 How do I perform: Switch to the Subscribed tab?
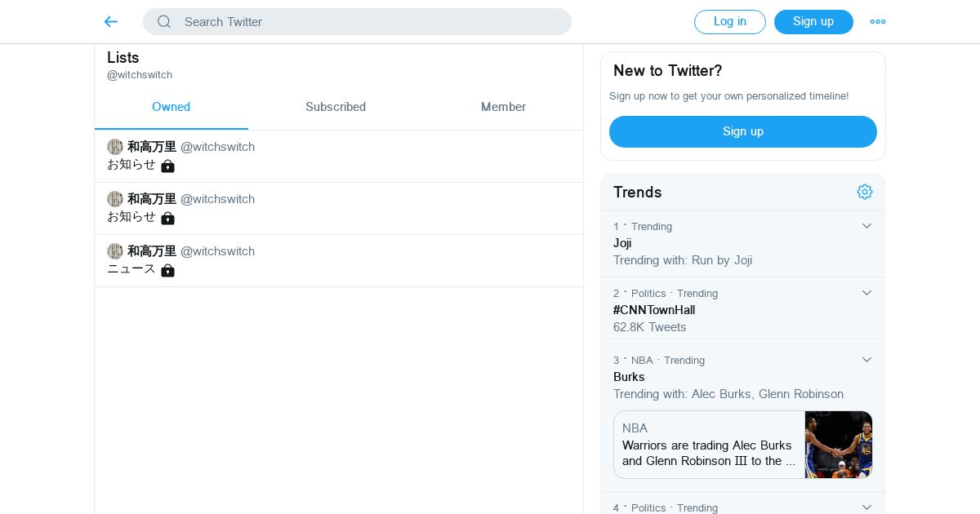pos(336,107)
